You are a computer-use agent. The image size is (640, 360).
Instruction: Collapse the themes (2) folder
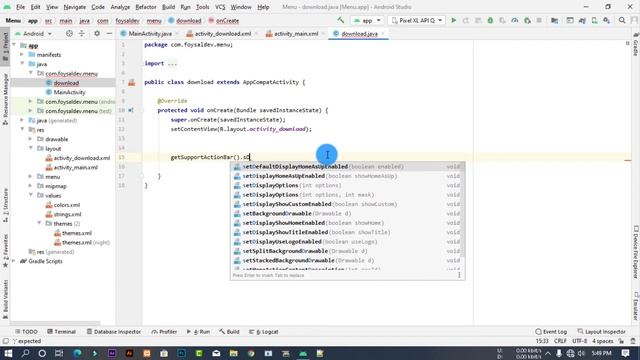[x=39, y=223]
